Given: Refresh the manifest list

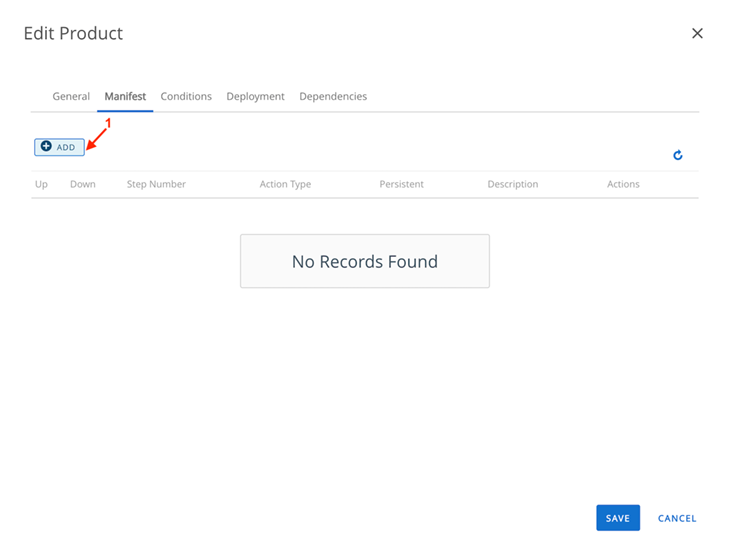Looking at the screenshot, I should [678, 155].
